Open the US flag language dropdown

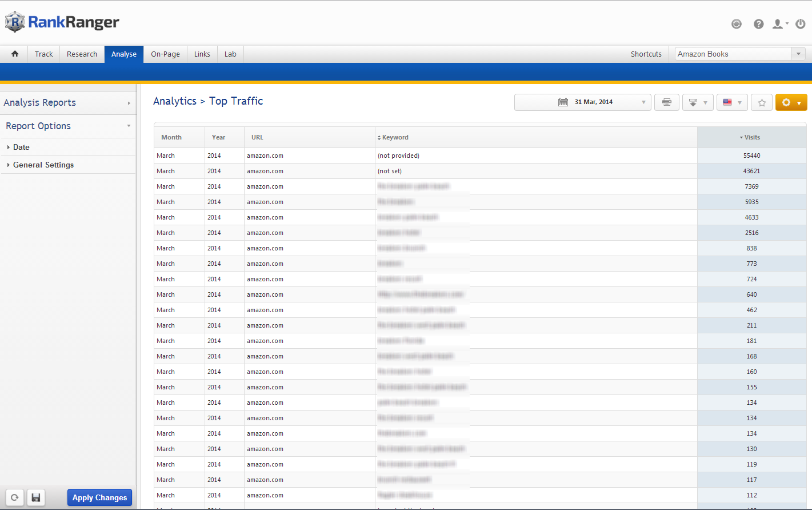coord(732,102)
